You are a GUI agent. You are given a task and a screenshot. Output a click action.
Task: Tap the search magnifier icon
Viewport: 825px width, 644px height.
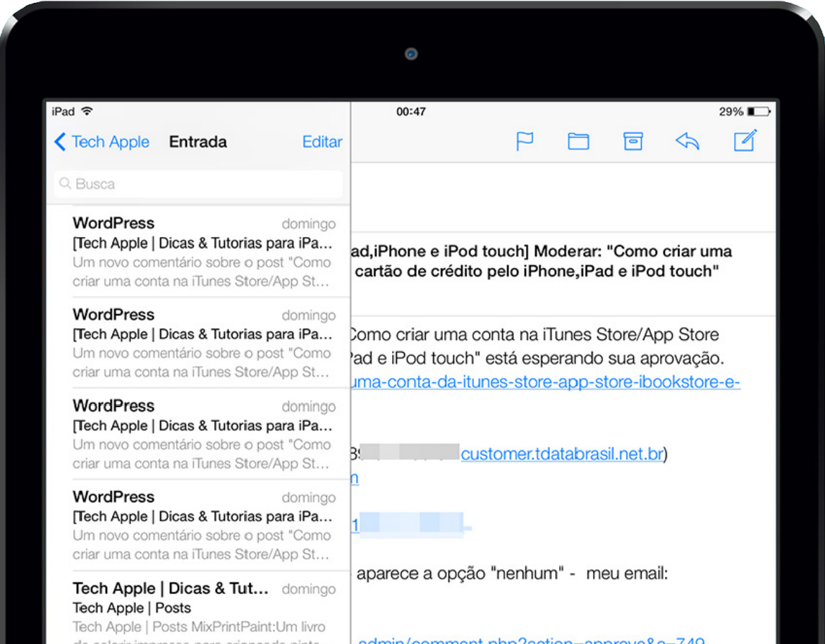tap(66, 183)
